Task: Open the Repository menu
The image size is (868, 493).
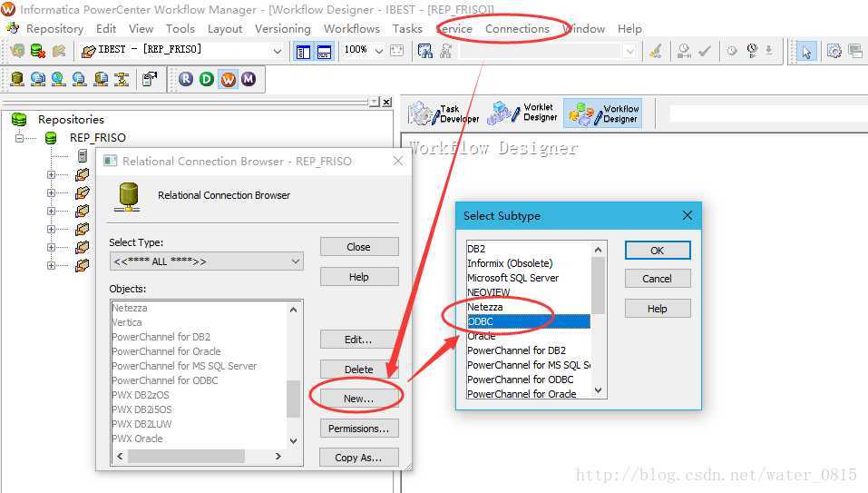Action: pyautogui.click(x=54, y=29)
